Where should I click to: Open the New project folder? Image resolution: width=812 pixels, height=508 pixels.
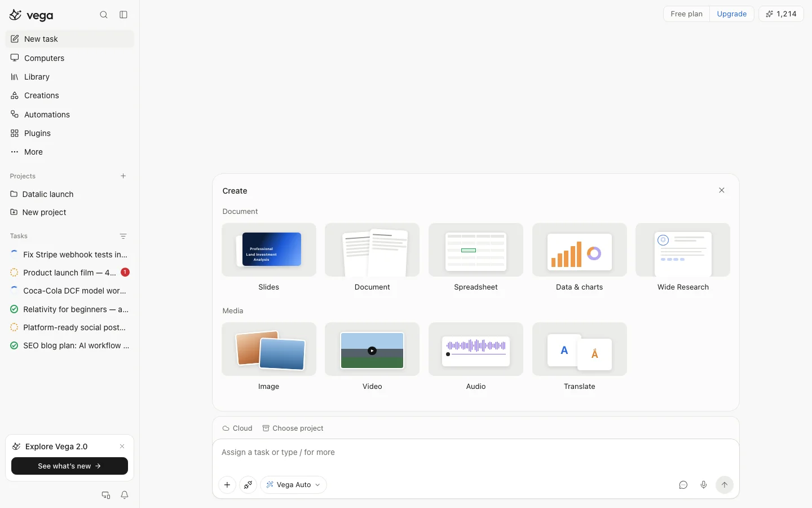point(70,212)
